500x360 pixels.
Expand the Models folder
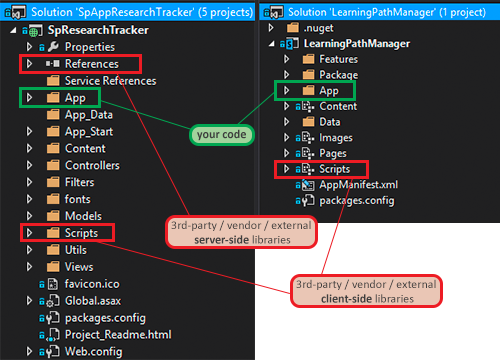[29, 216]
